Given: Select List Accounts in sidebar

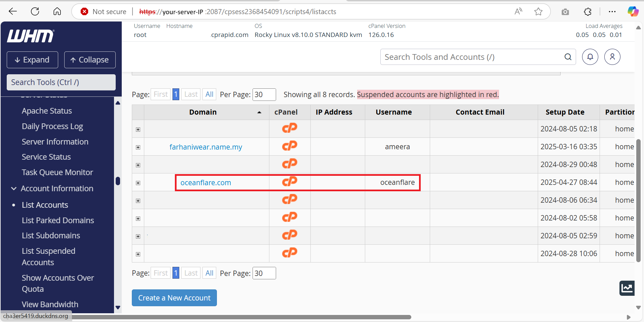Looking at the screenshot, I should (45, 205).
